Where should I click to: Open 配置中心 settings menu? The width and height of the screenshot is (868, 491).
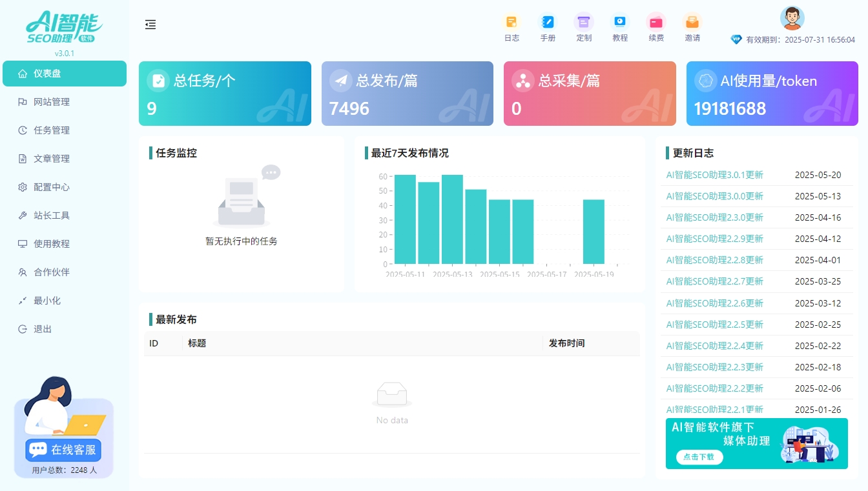point(52,187)
